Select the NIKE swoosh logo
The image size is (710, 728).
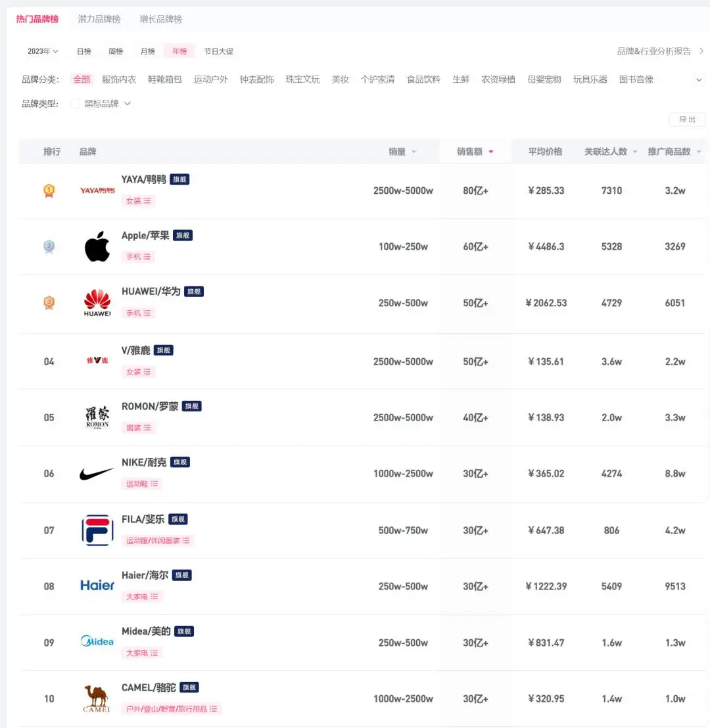[96, 473]
